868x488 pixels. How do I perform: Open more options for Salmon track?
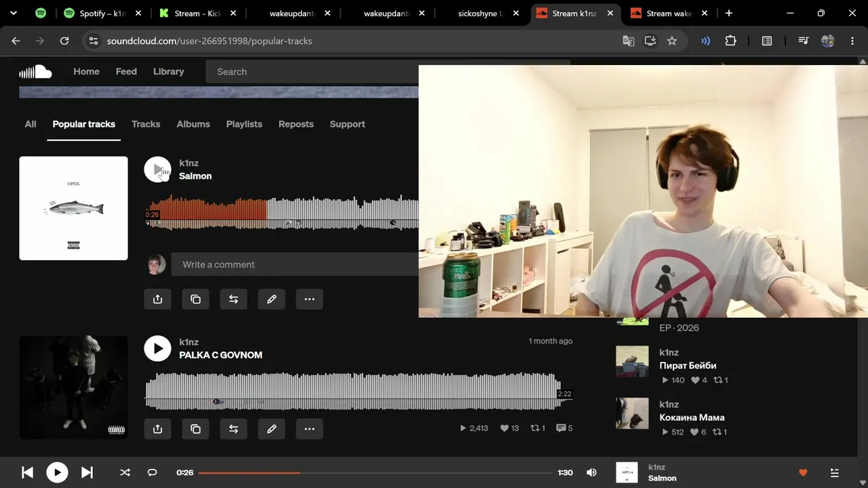click(310, 299)
